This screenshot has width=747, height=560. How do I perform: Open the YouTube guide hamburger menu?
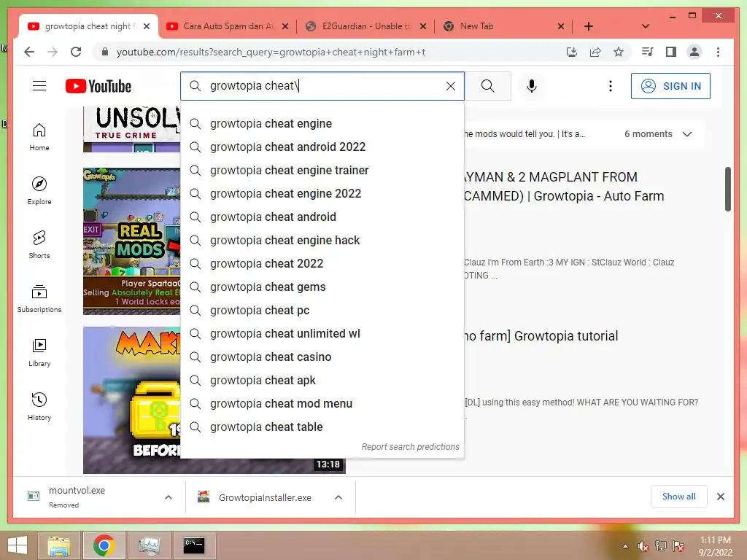39,86
